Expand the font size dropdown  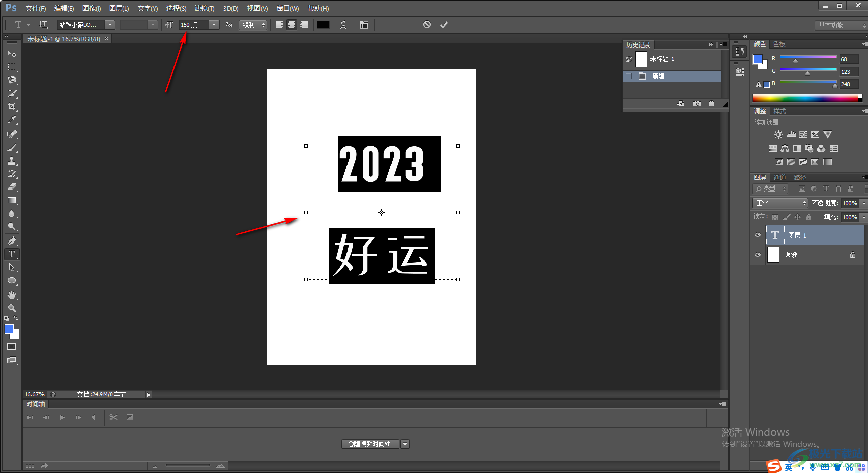point(214,25)
